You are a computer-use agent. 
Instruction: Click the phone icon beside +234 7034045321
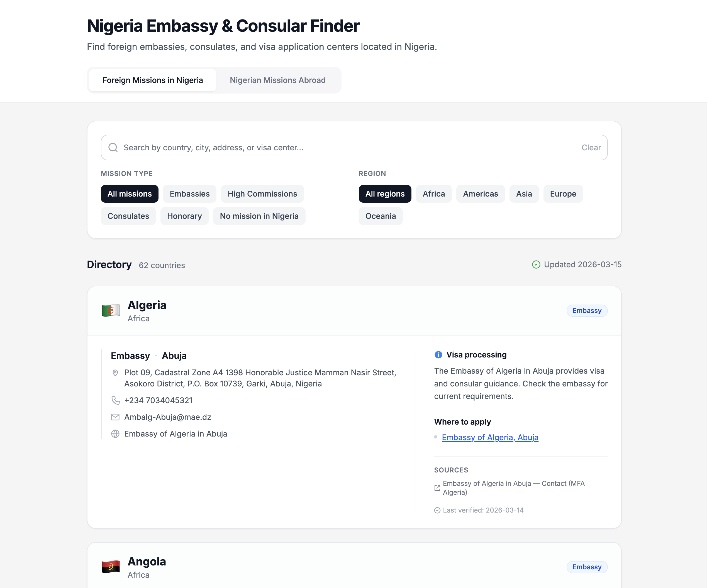click(116, 400)
